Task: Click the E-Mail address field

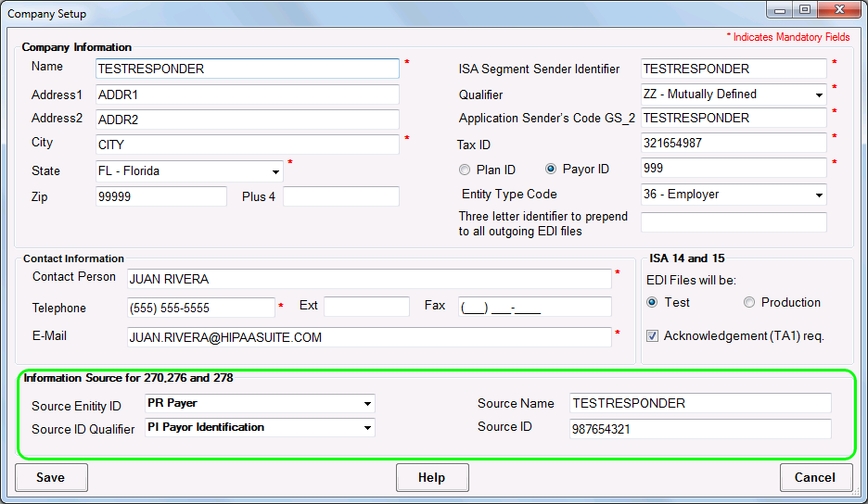Action: click(368, 337)
